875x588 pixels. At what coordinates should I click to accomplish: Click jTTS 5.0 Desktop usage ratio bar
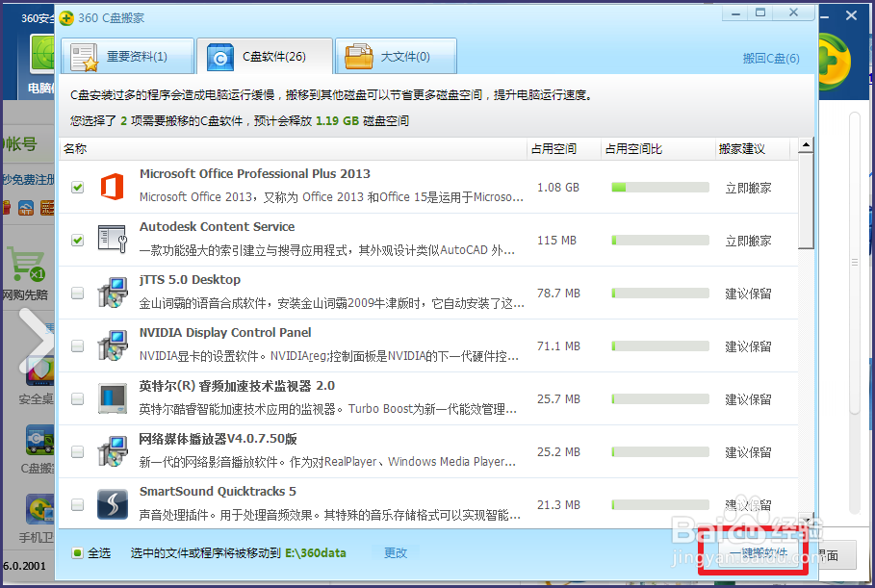(x=660, y=294)
